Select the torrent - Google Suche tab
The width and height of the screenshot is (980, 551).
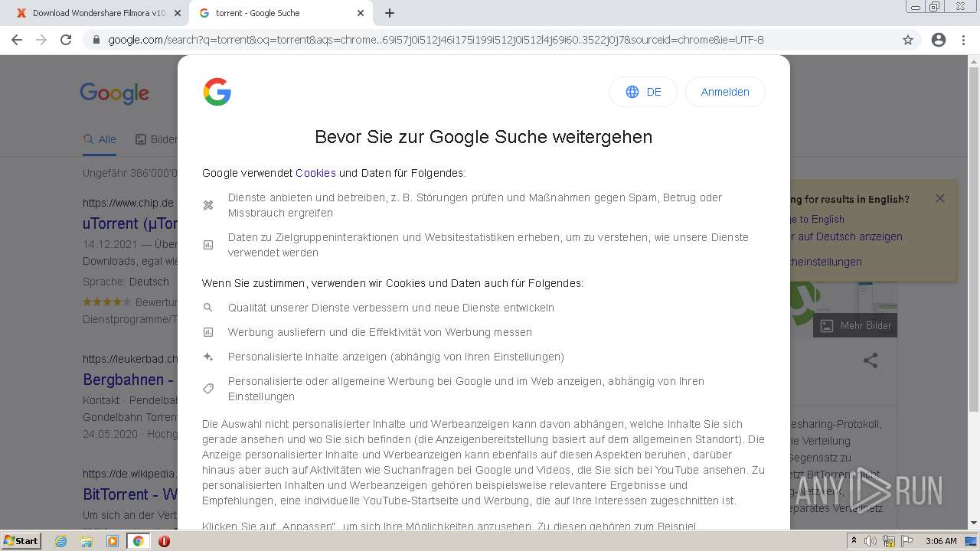(281, 13)
